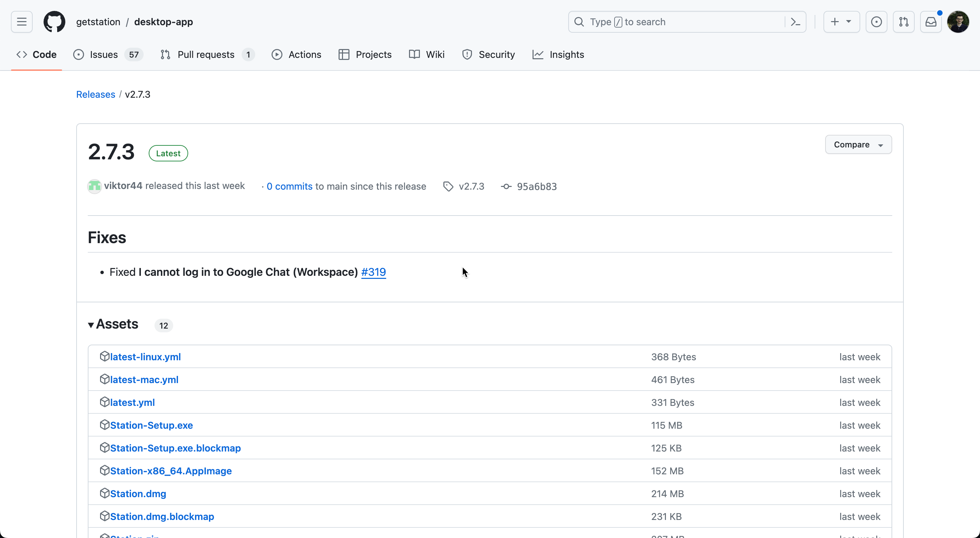980x538 pixels.
Task: Open the desktop-app repository link
Action: (x=164, y=22)
